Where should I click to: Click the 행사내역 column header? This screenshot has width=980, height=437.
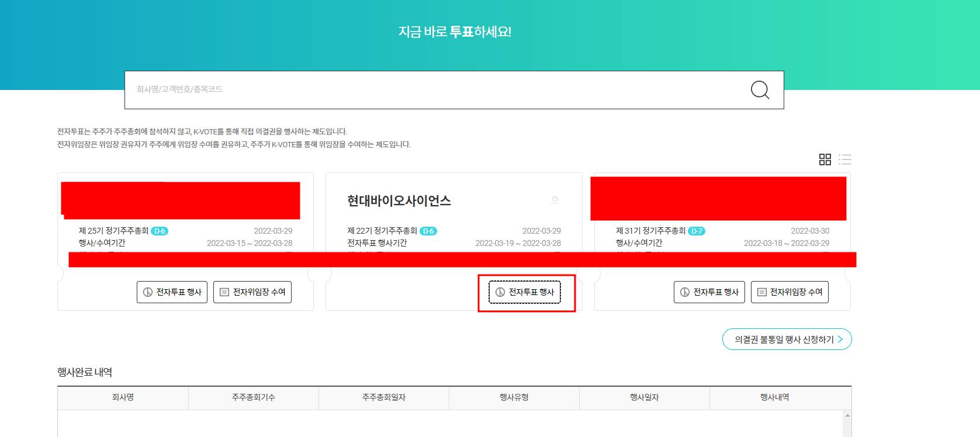click(x=775, y=397)
